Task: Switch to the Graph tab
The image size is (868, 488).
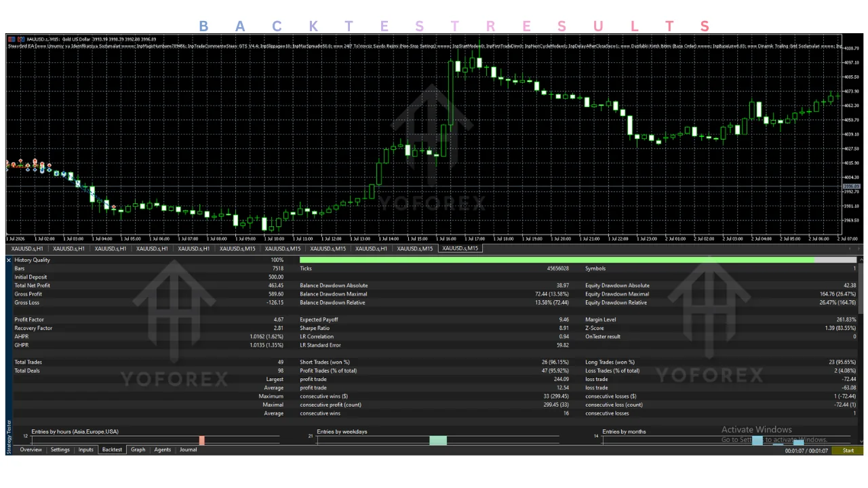Action: click(x=138, y=449)
